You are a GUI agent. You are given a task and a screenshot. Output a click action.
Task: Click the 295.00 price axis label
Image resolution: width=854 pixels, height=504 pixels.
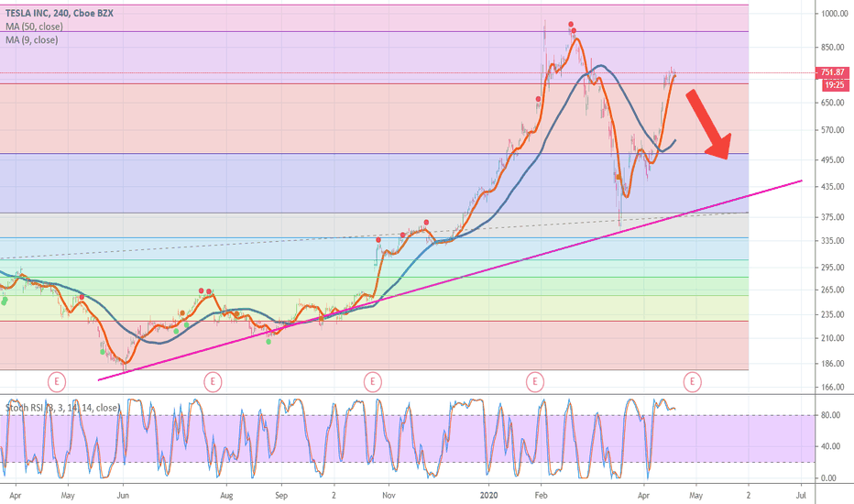point(833,268)
